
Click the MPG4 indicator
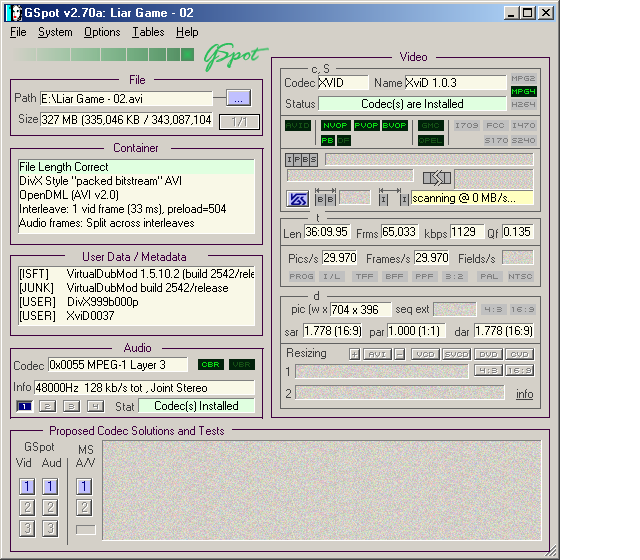point(523,91)
